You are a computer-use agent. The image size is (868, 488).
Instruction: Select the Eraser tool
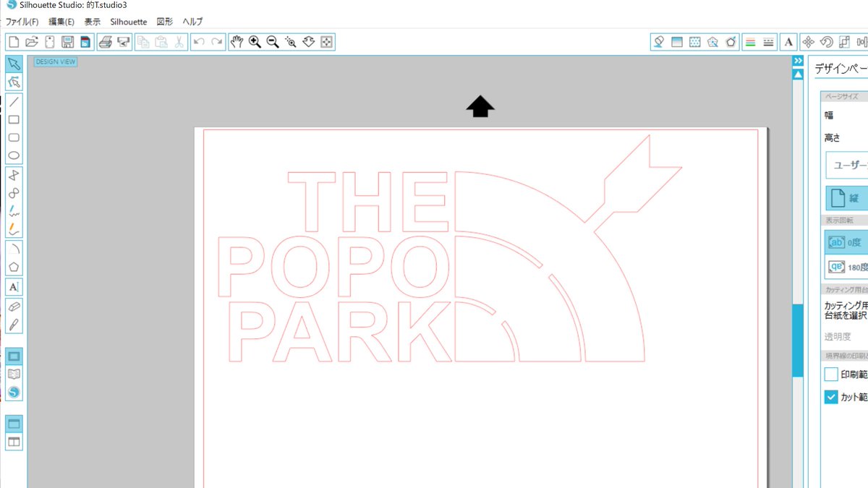pos(14,307)
